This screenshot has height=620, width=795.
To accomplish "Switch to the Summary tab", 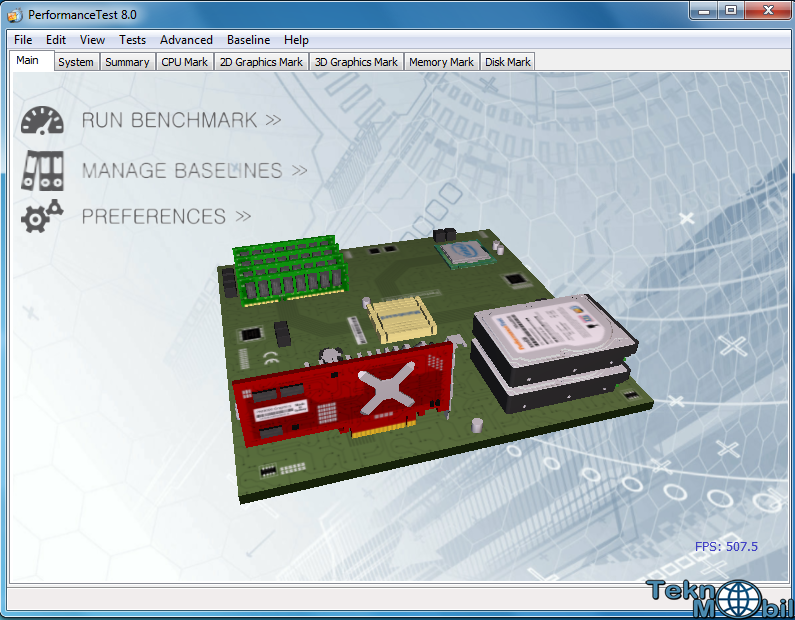I will coord(127,62).
